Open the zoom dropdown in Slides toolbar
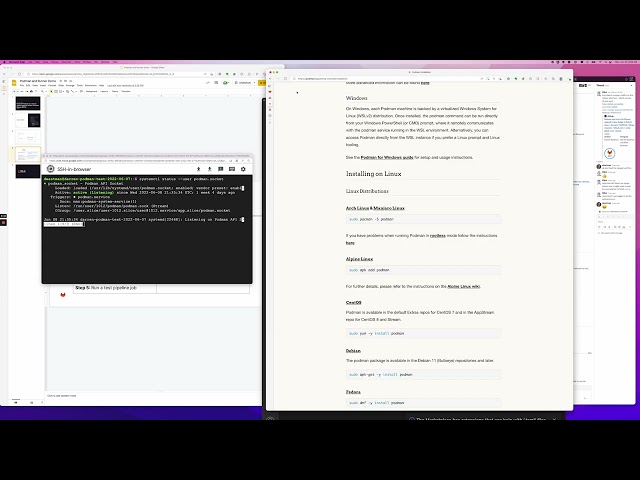This screenshot has height=480, width=640. pyautogui.click(x=45, y=91)
